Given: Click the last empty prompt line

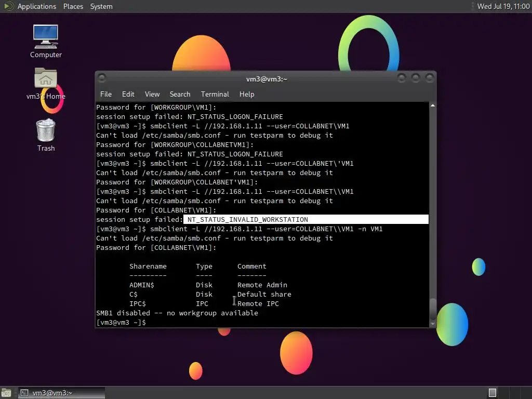Looking at the screenshot, I should (121, 322).
